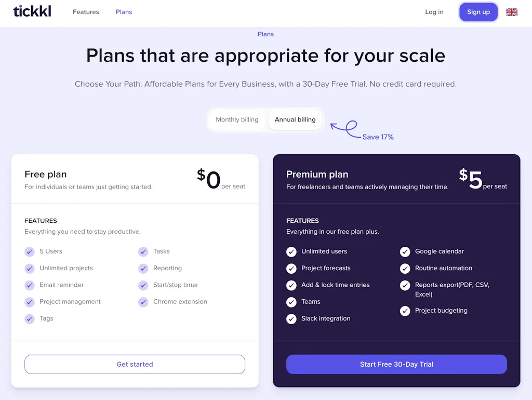Select the Annual billing option
This screenshot has width=532, height=400.
coord(295,119)
